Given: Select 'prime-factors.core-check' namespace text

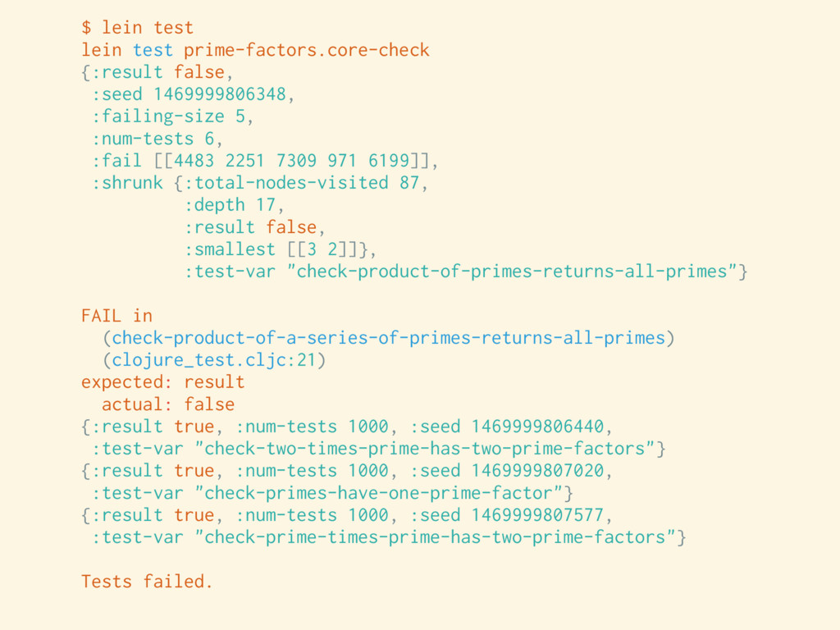Looking at the screenshot, I should click(307, 50).
